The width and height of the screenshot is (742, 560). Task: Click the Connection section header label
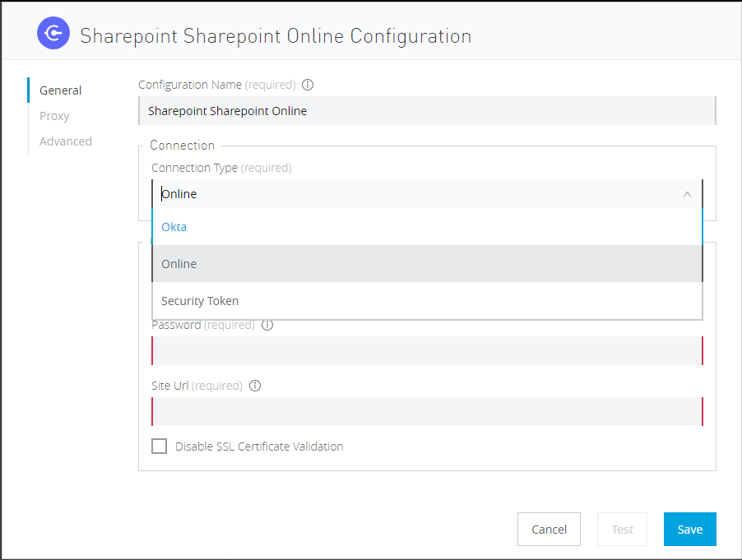[182, 145]
